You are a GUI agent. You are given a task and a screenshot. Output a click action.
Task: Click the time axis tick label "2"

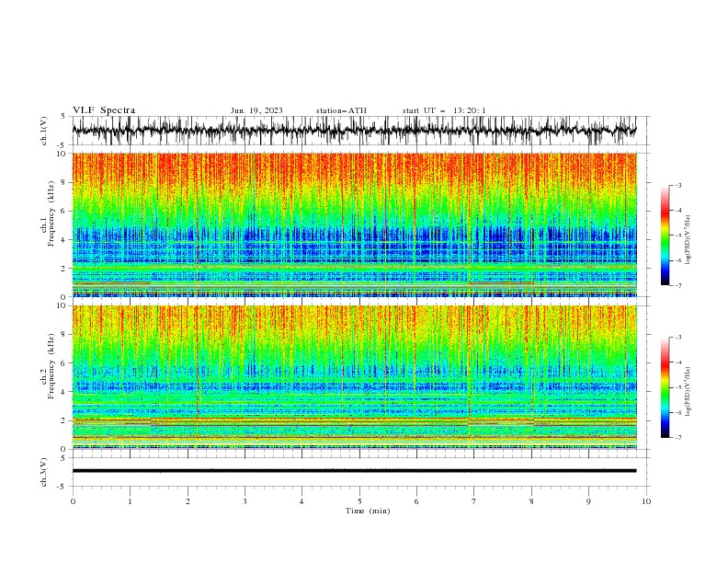(x=188, y=501)
